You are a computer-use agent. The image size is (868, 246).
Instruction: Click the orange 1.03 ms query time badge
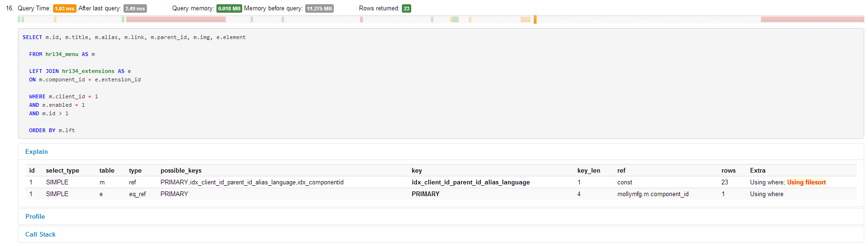[64, 8]
